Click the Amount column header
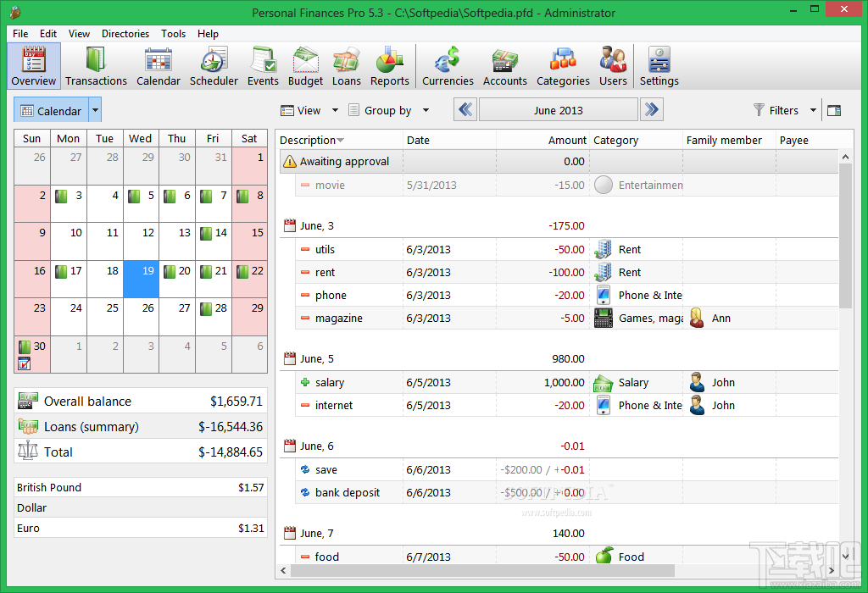 [543, 141]
